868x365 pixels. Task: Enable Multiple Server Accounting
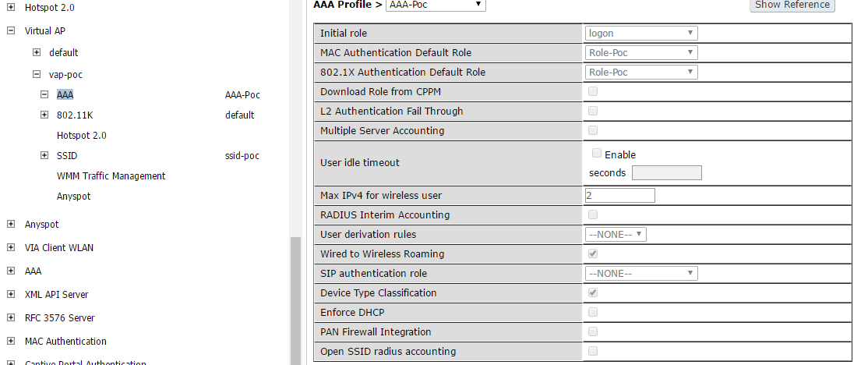pos(593,130)
